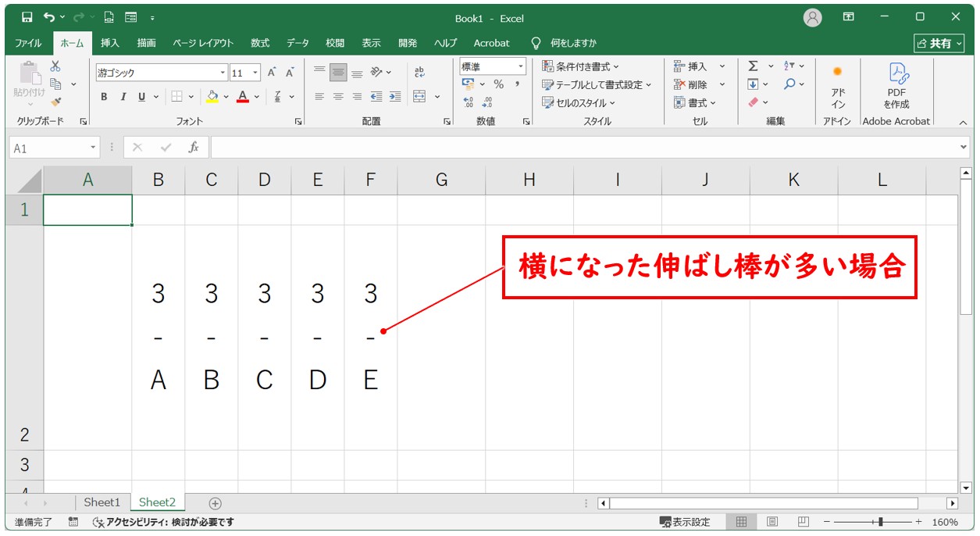This screenshot has width=980, height=536.
Task: Click the Increase Decimal icon
Action: tap(469, 102)
